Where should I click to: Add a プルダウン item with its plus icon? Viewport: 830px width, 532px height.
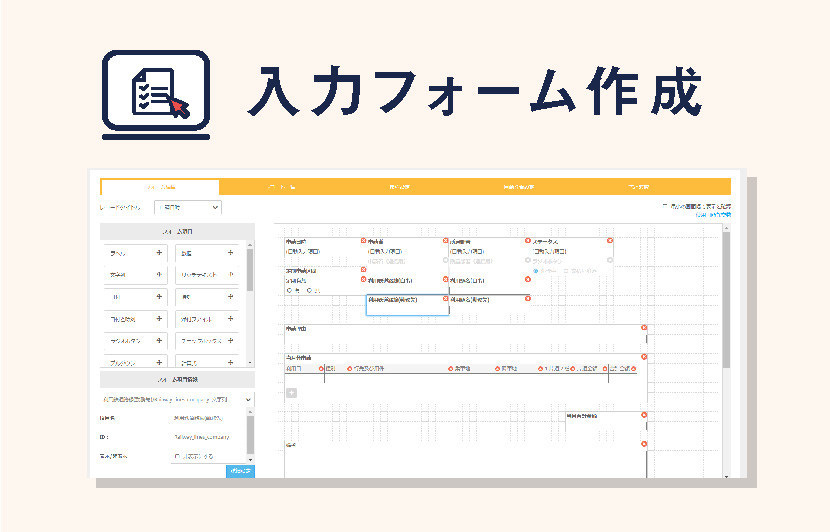point(159,363)
